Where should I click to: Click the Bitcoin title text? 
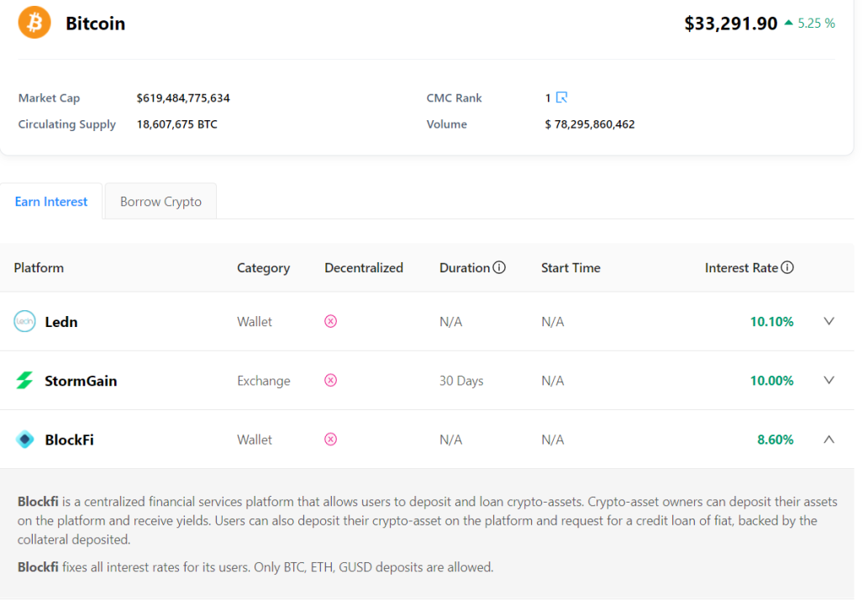tap(95, 24)
